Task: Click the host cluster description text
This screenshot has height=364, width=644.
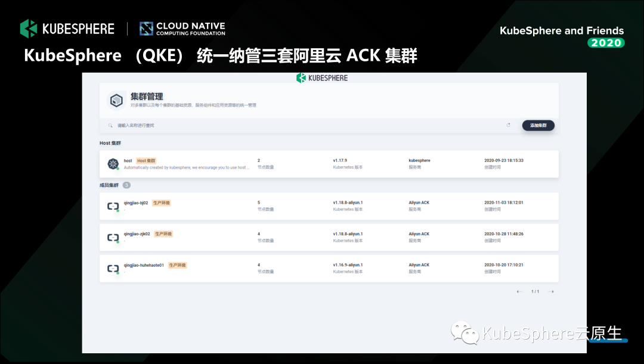Action: point(187,167)
